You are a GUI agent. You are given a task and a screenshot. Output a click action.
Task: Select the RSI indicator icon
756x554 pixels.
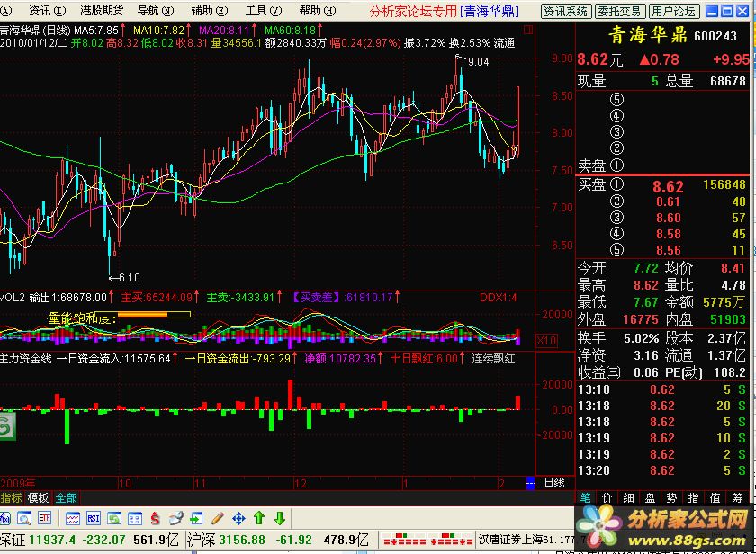point(94,518)
